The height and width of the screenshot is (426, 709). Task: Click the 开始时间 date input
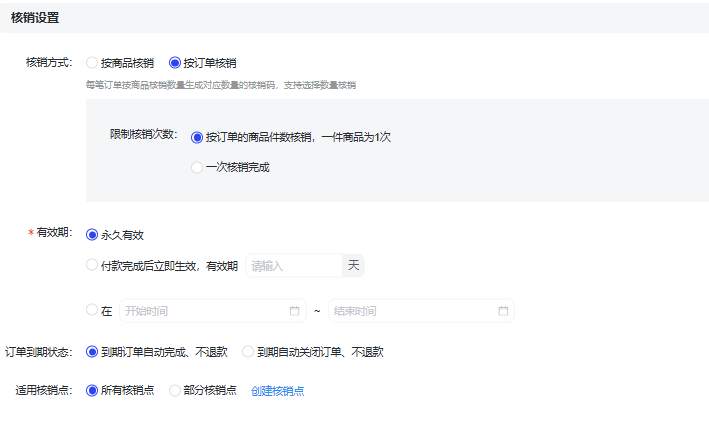tap(200, 311)
